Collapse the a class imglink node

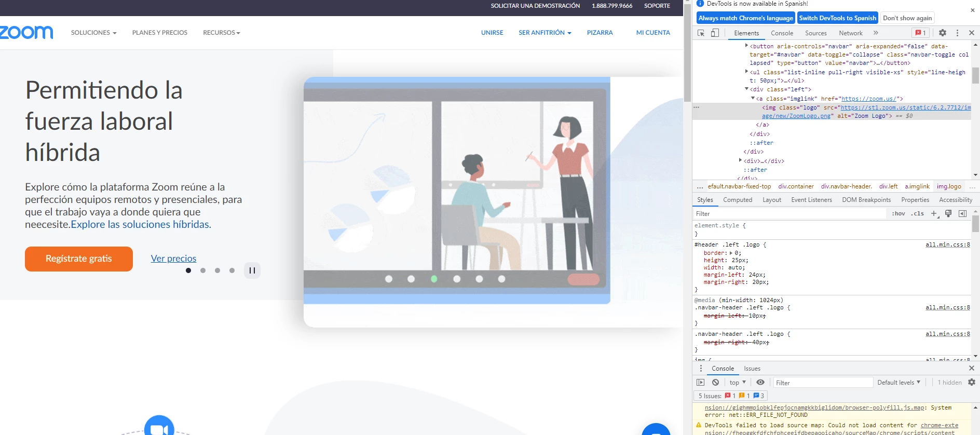point(753,98)
